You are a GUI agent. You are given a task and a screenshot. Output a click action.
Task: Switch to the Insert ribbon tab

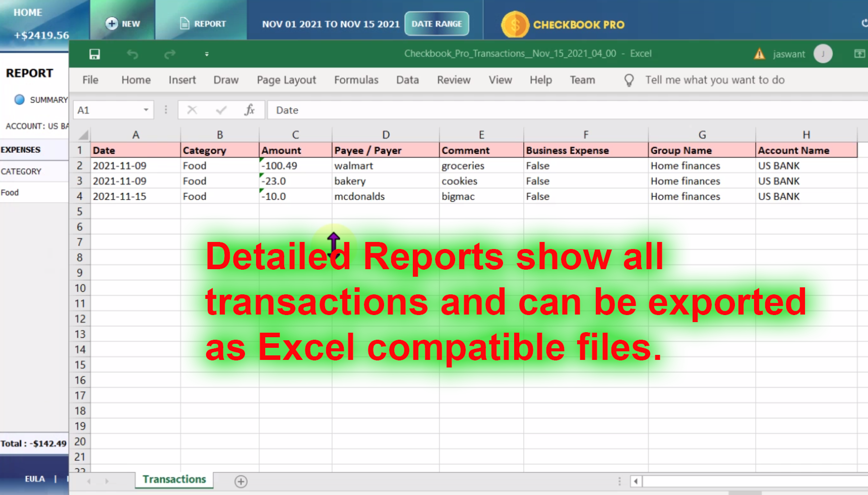[x=182, y=80]
